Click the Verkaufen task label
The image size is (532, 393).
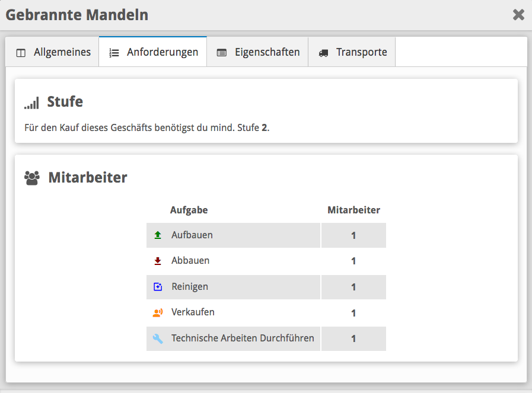pyautogui.click(x=193, y=312)
